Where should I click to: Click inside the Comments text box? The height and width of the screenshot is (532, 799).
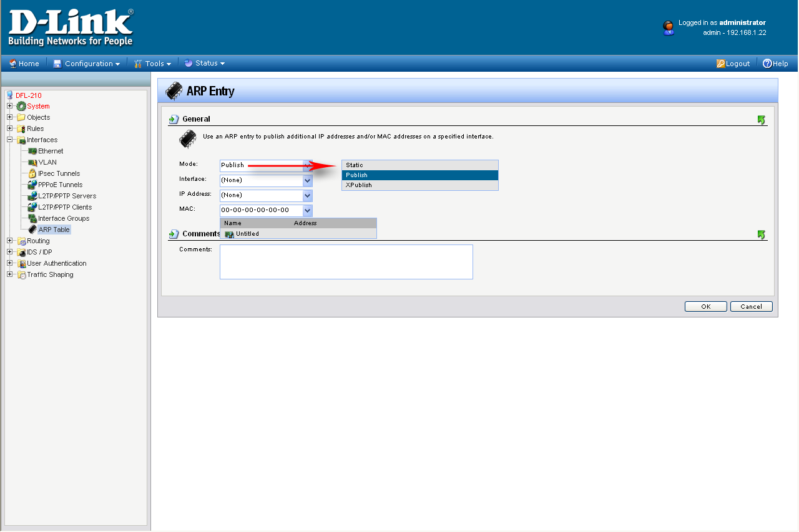[x=346, y=262]
